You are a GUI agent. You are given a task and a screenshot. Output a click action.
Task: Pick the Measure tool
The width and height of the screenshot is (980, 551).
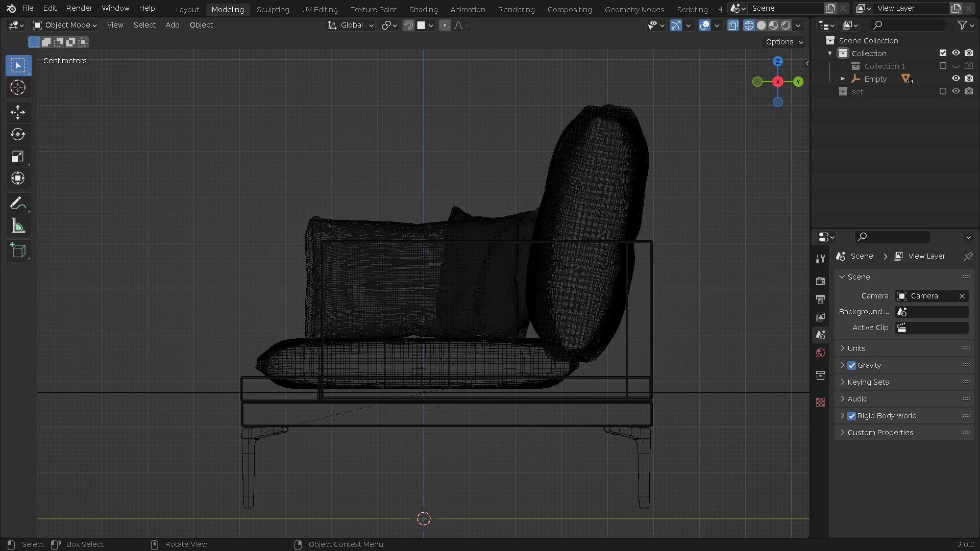coord(18,225)
